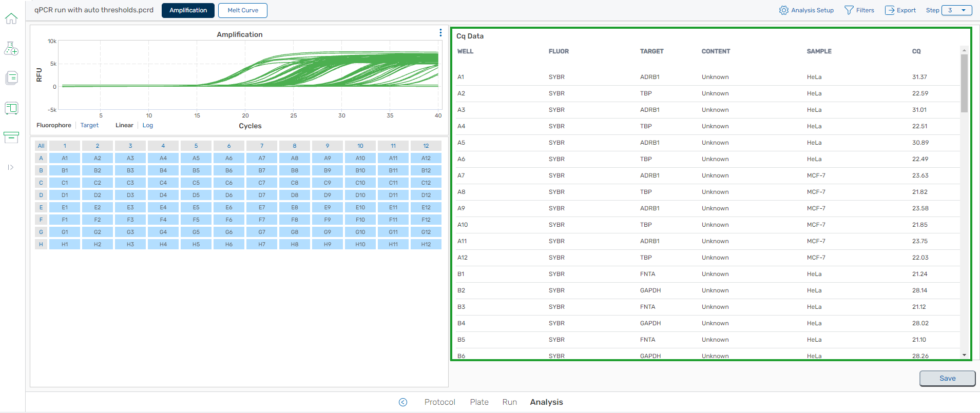Click the Cq Data table scrollbar down arrow
980x413 pixels.
[x=964, y=355]
